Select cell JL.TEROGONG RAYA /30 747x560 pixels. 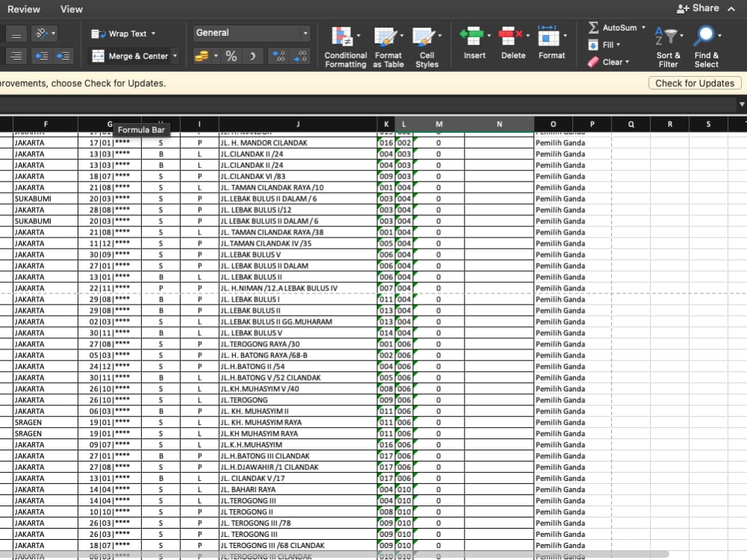tap(298, 344)
